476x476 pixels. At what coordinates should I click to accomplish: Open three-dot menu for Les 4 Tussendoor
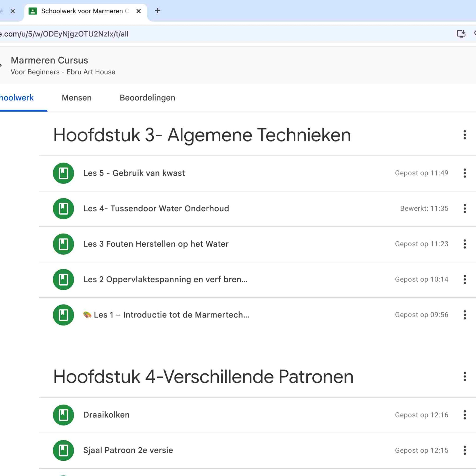pos(464,208)
